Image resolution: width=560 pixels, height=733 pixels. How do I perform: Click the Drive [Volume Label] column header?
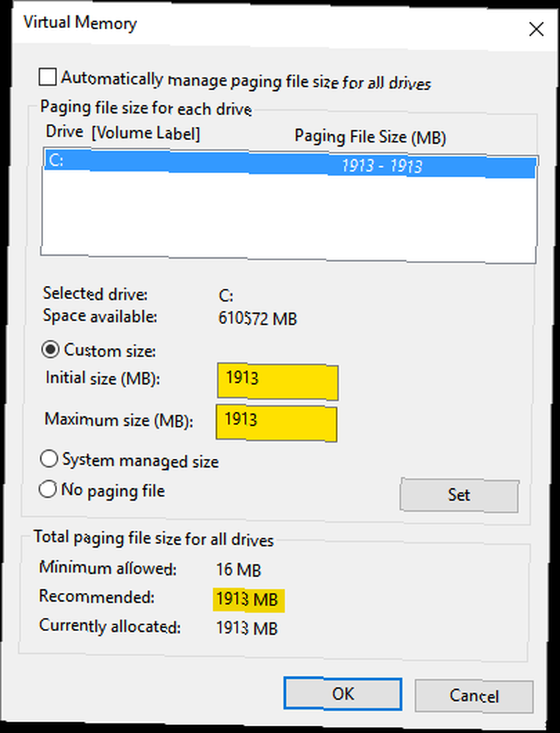(x=123, y=133)
